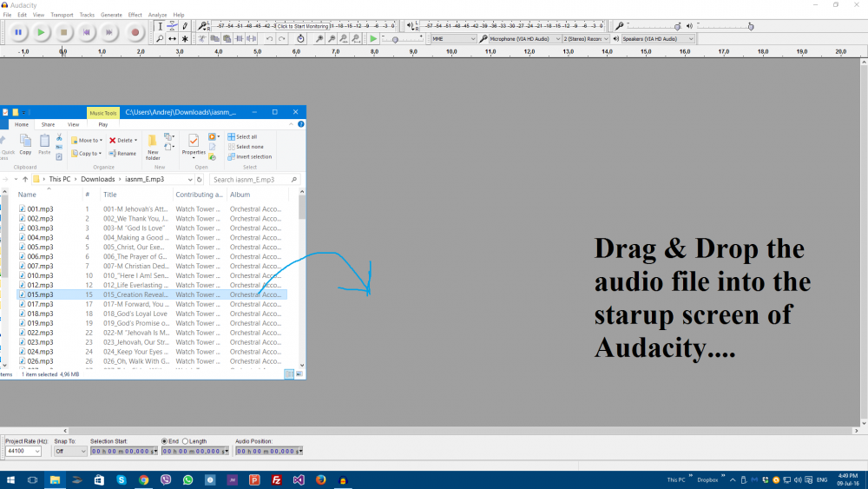
Task: Click the Skip to End button
Action: click(x=109, y=33)
